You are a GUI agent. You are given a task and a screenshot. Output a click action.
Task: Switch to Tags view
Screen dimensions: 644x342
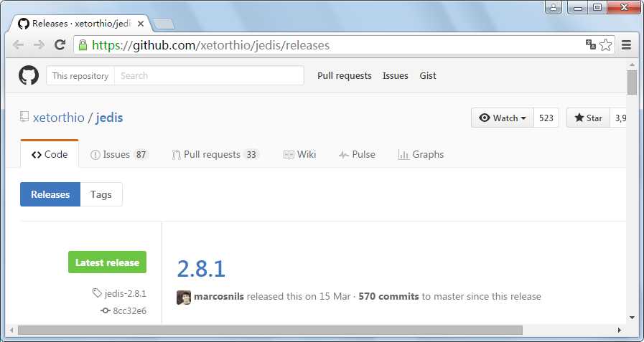(x=101, y=194)
